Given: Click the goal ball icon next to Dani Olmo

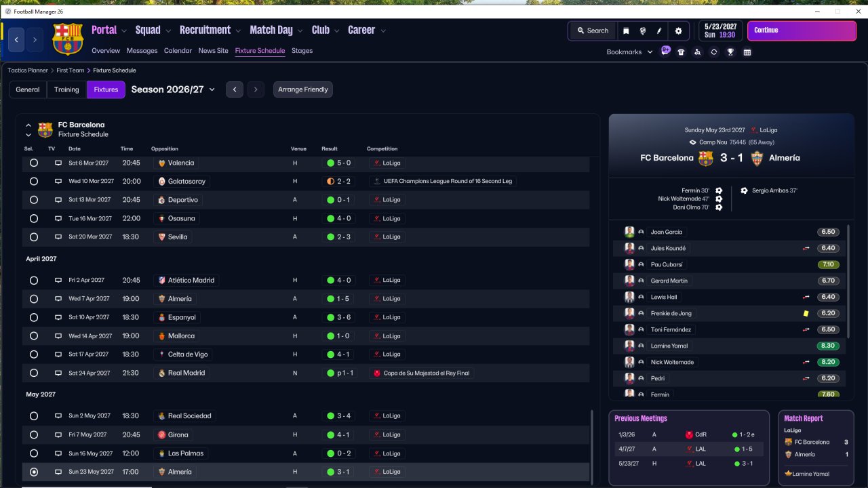Looking at the screenshot, I should coord(719,207).
